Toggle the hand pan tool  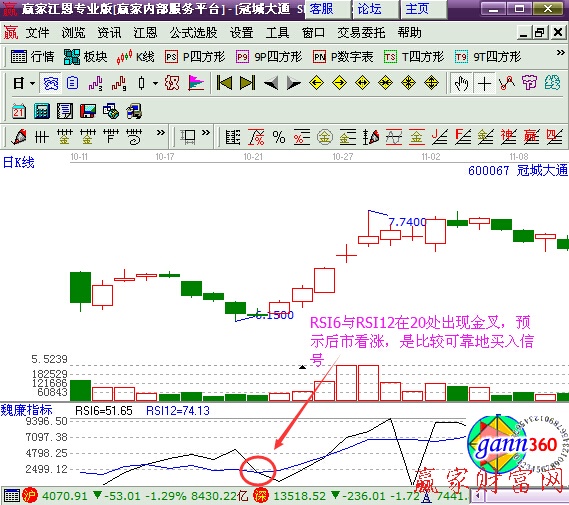462,83
